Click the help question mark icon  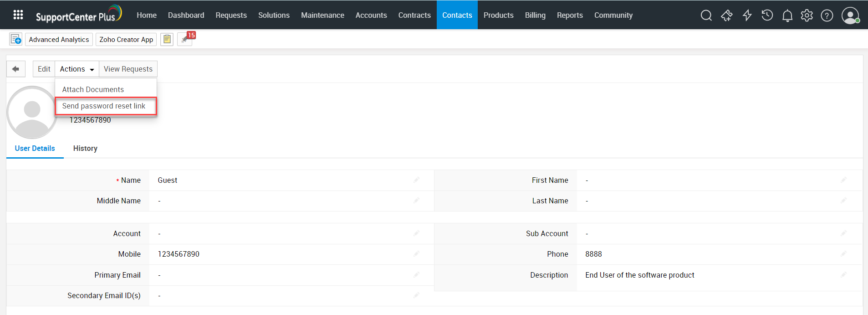pos(827,15)
